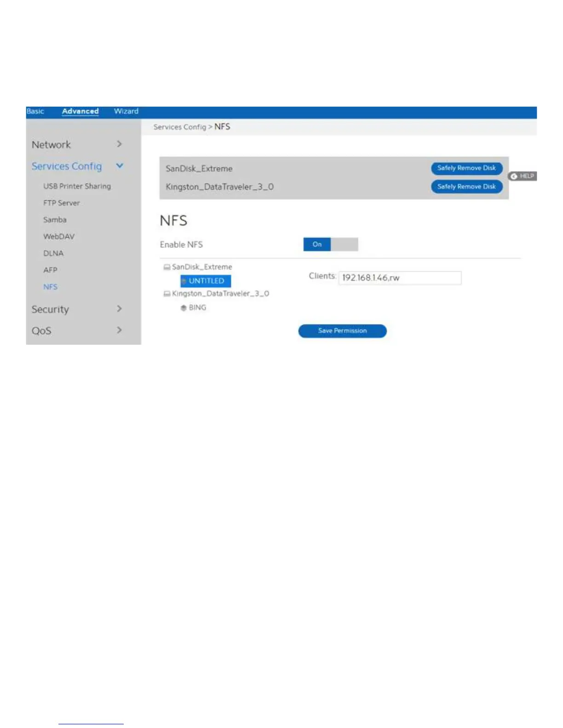Click the Clients label

pos(322,276)
